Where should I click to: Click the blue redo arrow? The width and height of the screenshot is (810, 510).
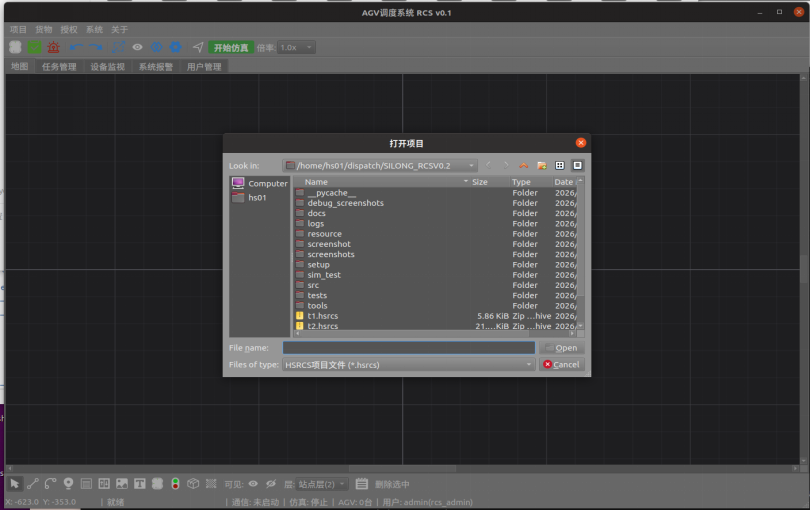tap(96, 48)
